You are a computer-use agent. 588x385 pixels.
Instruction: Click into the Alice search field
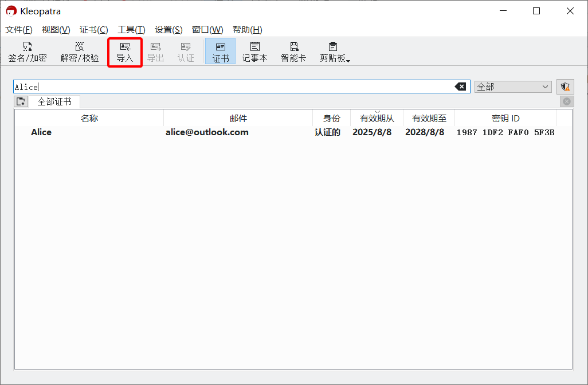click(229, 87)
